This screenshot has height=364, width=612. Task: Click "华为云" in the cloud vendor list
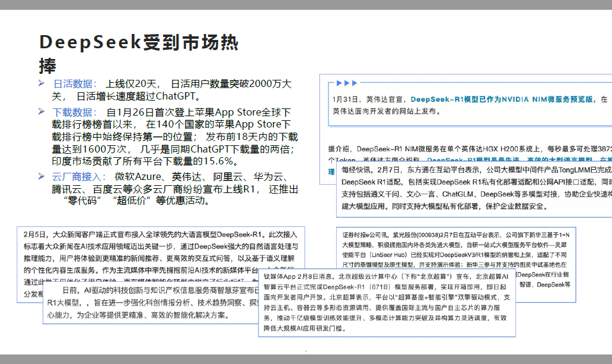[269, 177]
